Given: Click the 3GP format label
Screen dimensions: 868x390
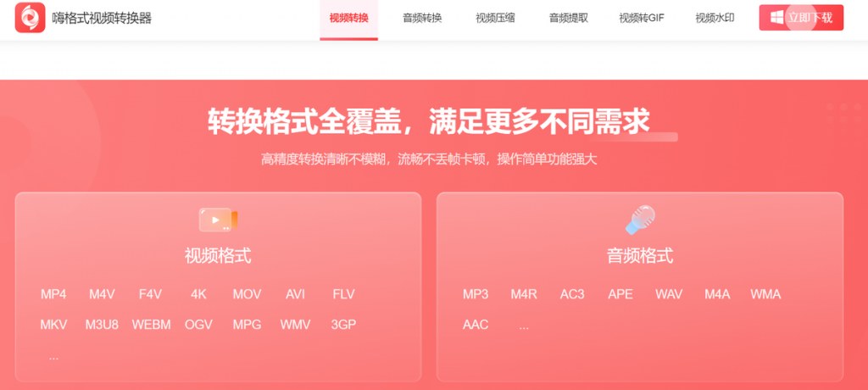Looking at the screenshot, I should tap(343, 325).
